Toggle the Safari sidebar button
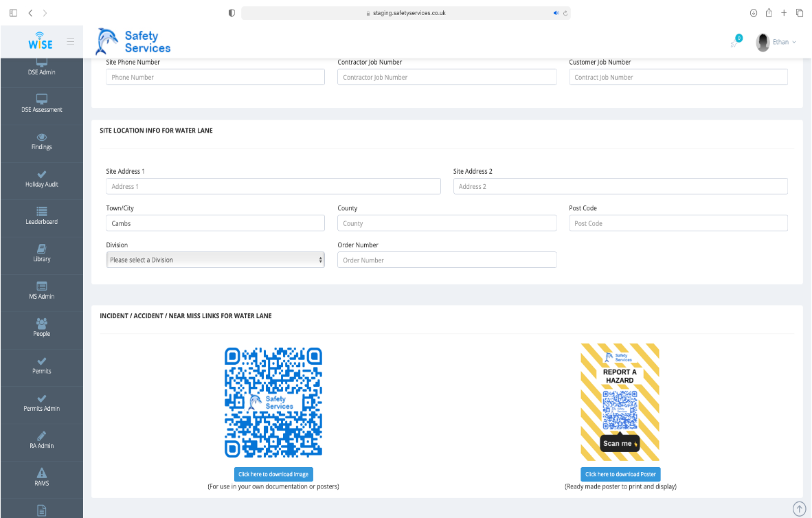 [14, 13]
